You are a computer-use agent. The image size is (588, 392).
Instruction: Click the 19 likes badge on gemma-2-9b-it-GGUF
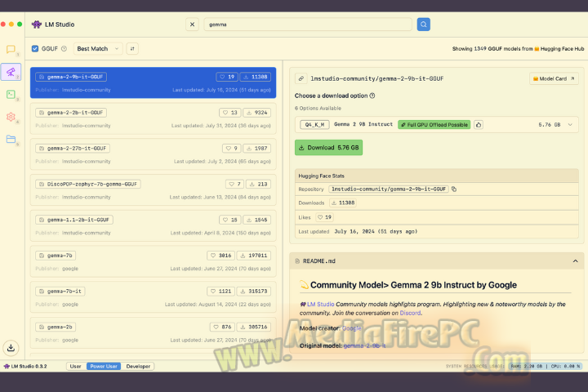tap(227, 77)
